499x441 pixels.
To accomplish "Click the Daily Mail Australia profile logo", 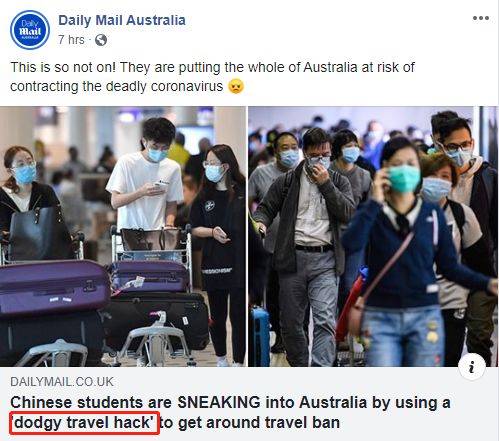I will click(x=30, y=30).
